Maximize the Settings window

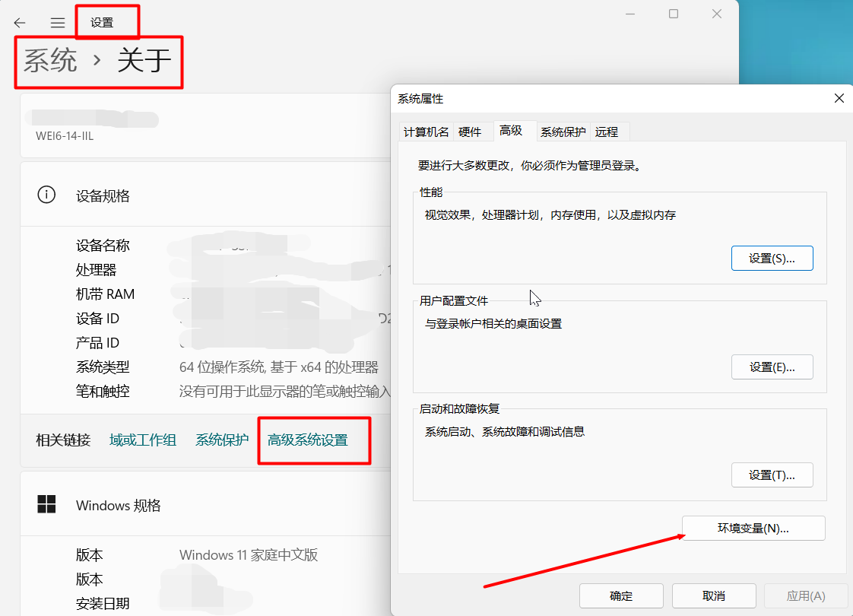[x=674, y=14]
